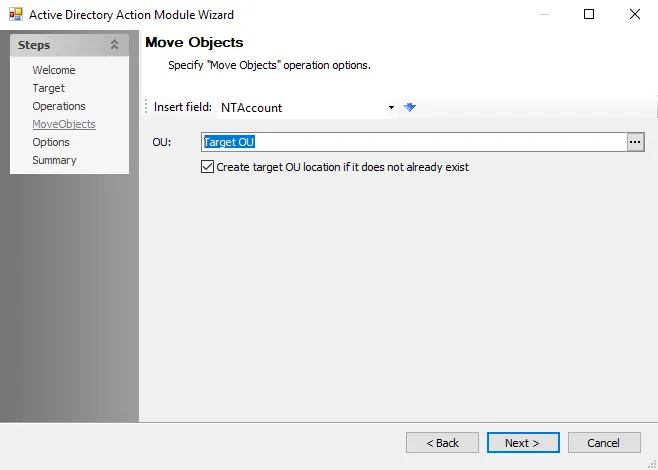Viewport: 658px width, 470px height.
Task: Close the wizard window
Action: coord(635,14)
